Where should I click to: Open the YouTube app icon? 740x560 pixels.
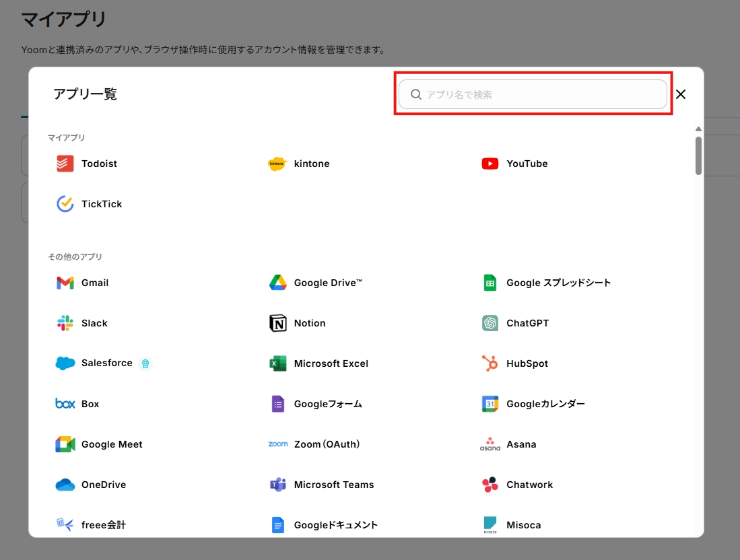click(x=490, y=164)
